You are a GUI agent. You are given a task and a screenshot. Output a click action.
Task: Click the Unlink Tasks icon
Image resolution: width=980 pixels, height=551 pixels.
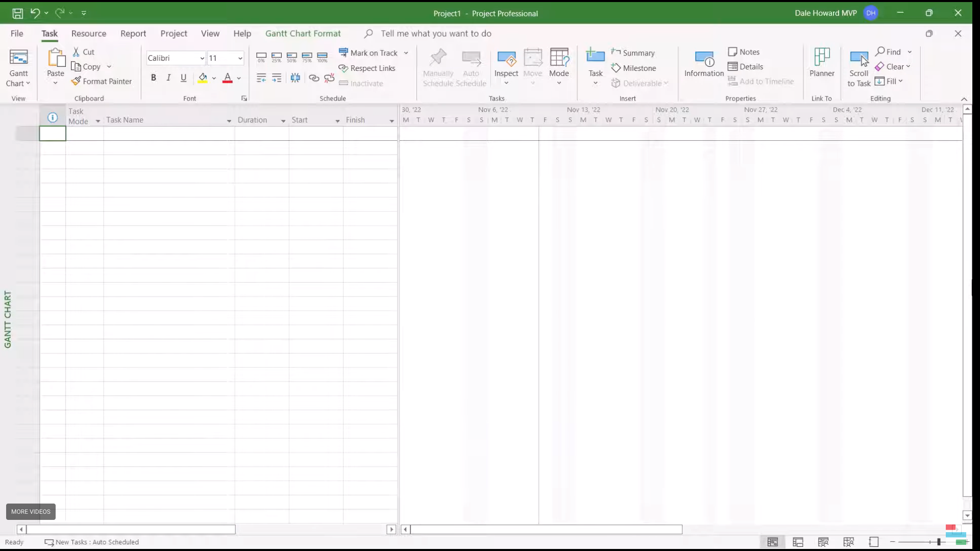pos(329,78)
